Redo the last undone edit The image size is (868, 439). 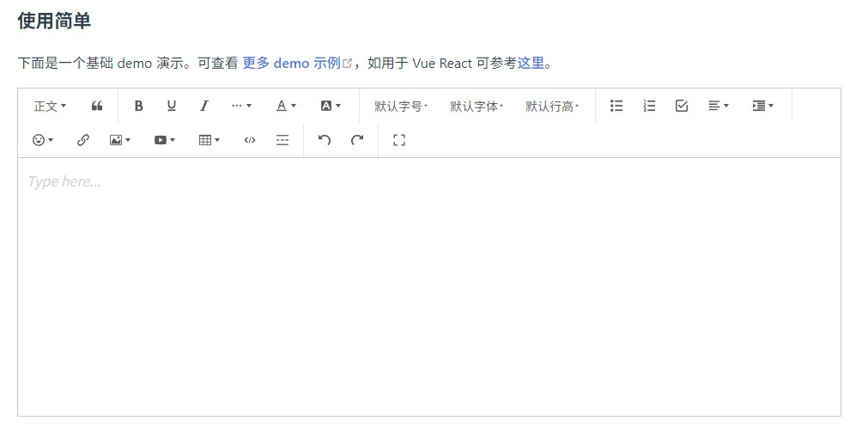pos(357,140)
